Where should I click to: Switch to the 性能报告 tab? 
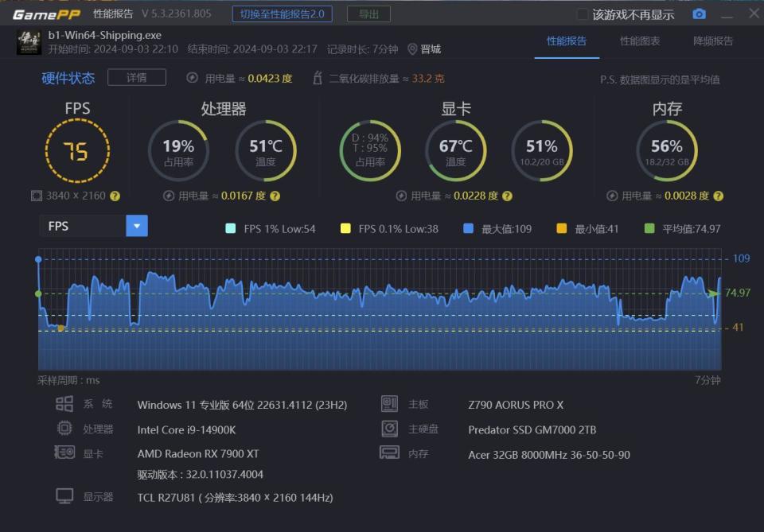pyautogui.click(x=566, y=41)
